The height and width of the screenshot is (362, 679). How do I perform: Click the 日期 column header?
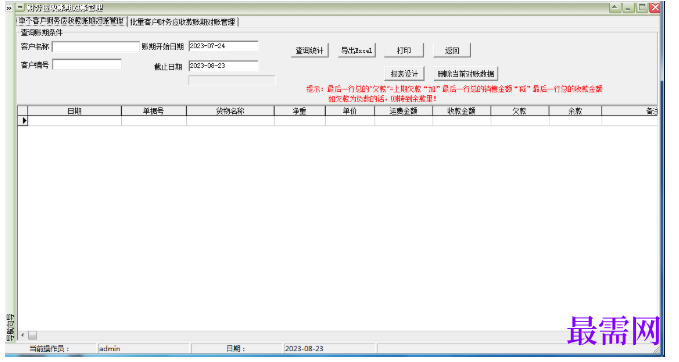pyautogui.click(x=74, y=111)
